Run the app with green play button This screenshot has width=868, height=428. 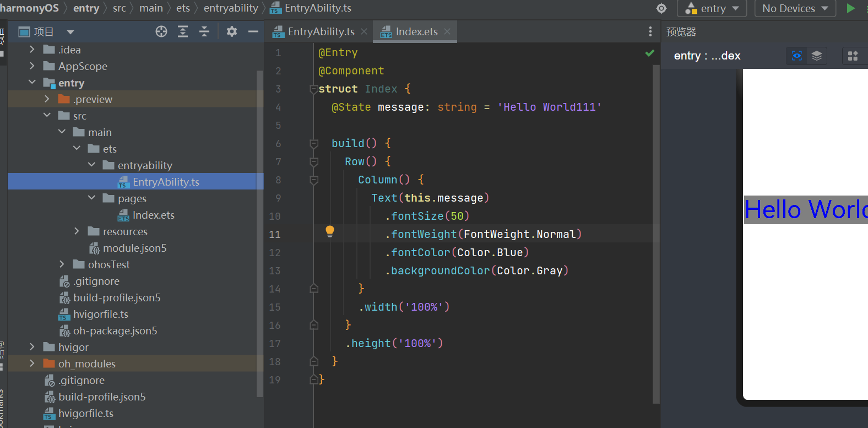pos(851,8)
